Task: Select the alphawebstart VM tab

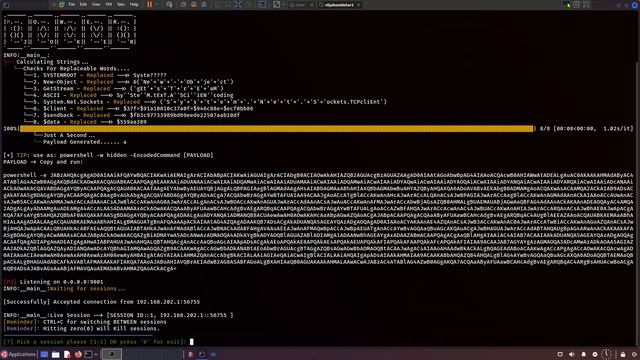Action: [339, 4]
